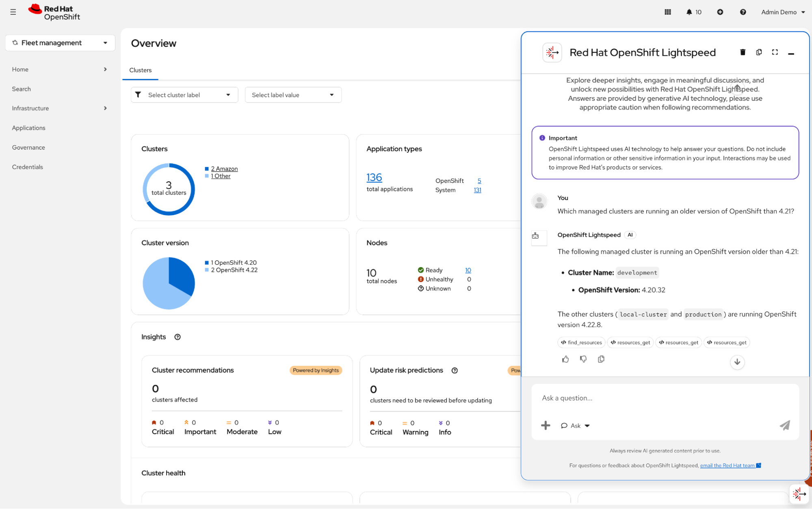
Task: Click the user avatar beside You
Action: [539, 201]
